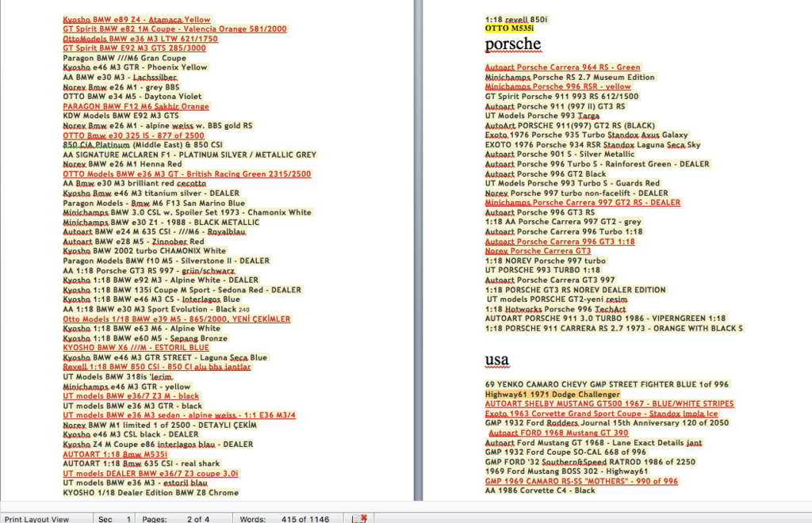This screenshot has width=812, height=523.
Task: Click the spelling and grammar status icon
Action: click(x=359, y=518)
